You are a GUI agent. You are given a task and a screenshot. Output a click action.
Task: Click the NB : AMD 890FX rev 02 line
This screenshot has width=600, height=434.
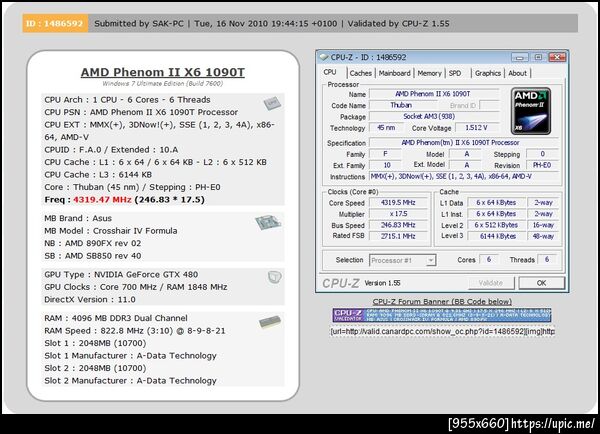click(93, 243)
